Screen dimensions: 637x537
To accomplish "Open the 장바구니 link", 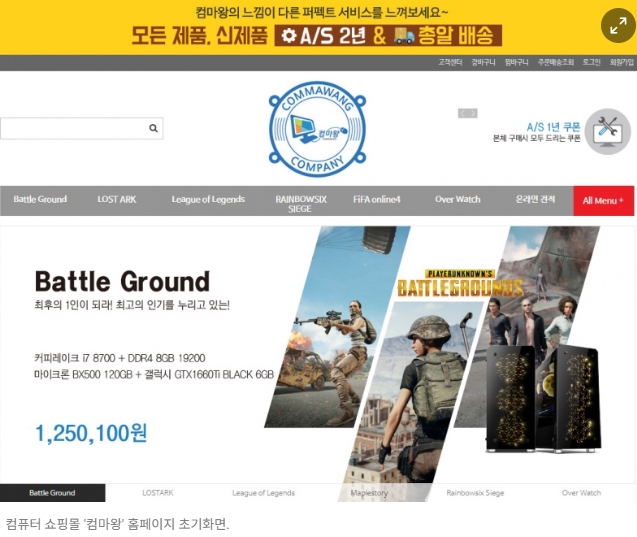I will coord(483,63).
